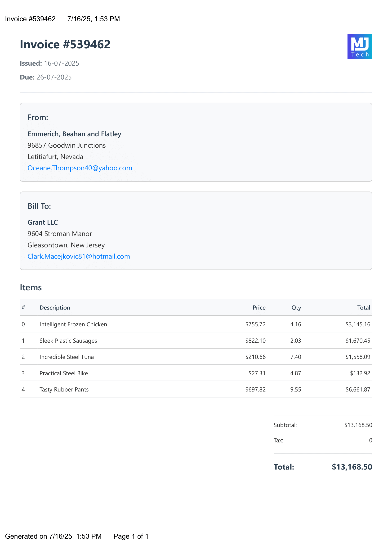Select the Intelligent Frozen Chicken row
The width and height of the screenshot is (392, 555).
point(196,324)
